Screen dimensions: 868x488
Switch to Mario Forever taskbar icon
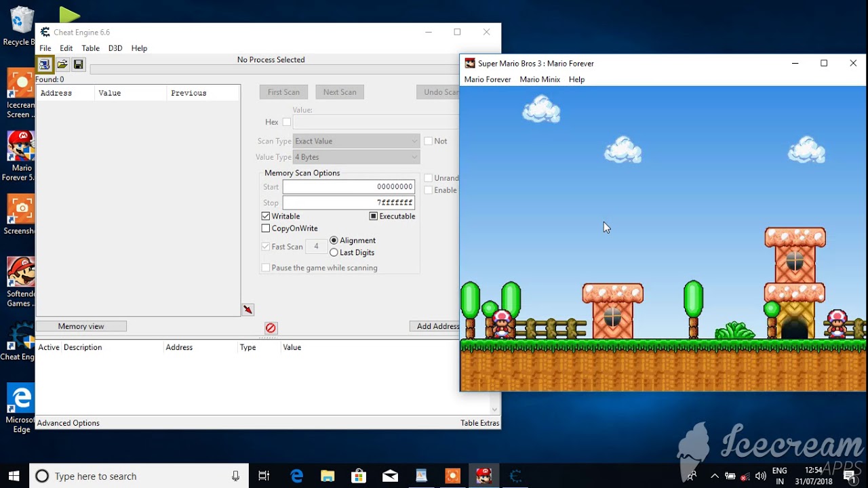484,476
